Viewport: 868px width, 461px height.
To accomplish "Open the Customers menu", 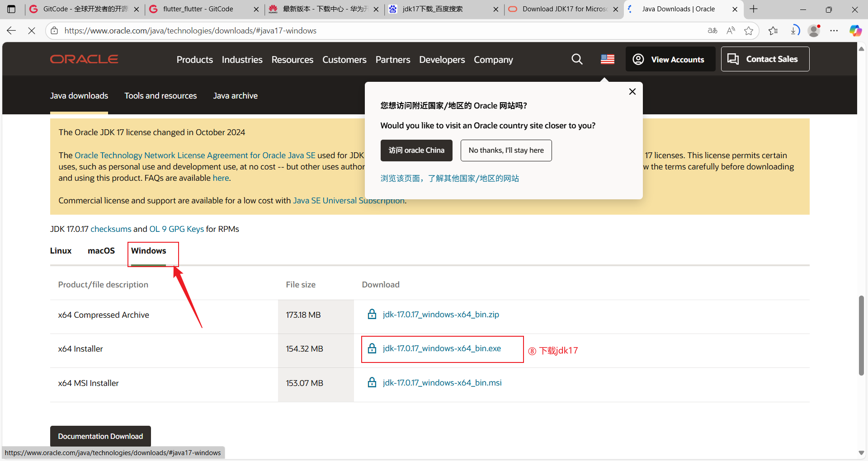I will pyautogui.click(x=344, y=60).
